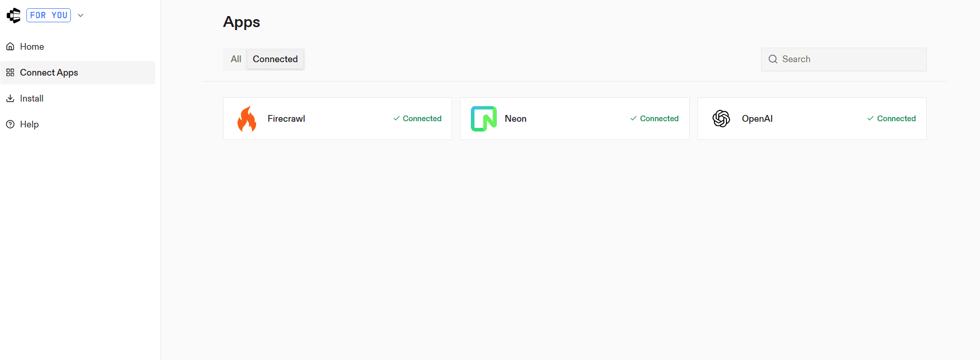The width and height of the screenshot is (980, 360).
Task: Click Neon's Connected status
Action: click(654, 119)
